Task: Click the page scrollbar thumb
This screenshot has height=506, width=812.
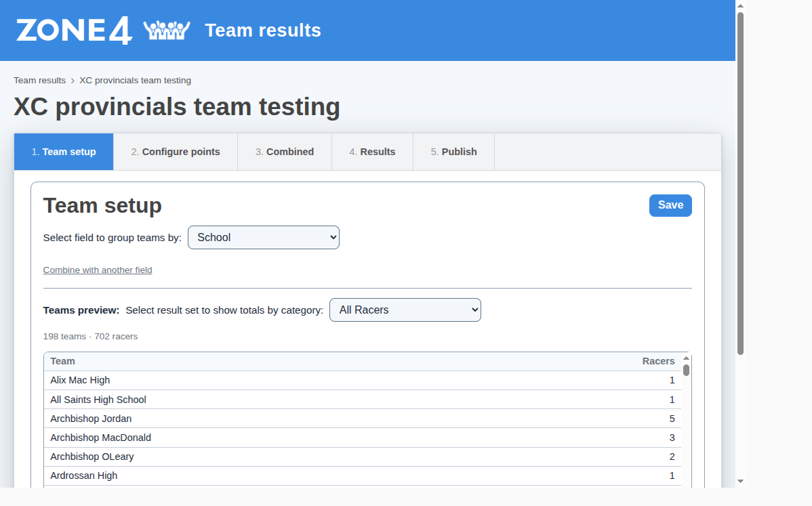Action: click(x=741, y=183)
